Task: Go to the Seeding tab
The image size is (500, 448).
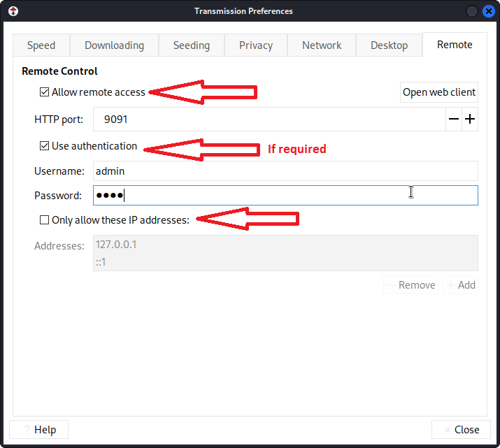Action: (x=192, y=45)
